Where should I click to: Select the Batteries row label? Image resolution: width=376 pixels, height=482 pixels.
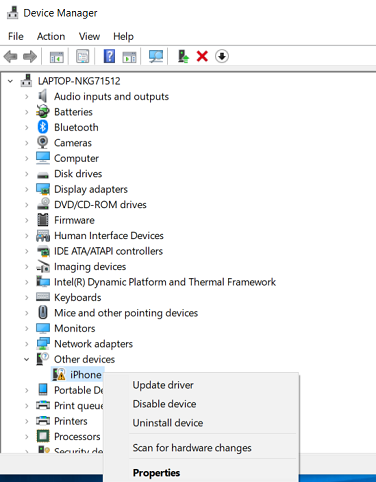(73, 112)
